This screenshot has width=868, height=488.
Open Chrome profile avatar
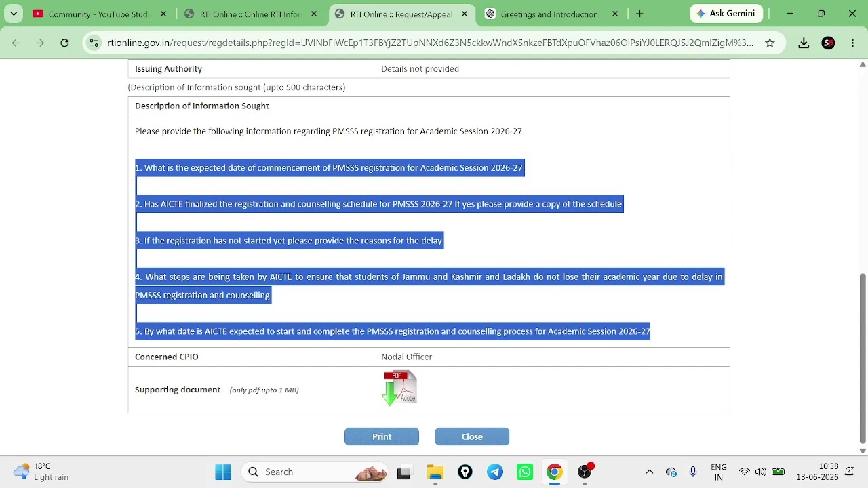point(828,43)
